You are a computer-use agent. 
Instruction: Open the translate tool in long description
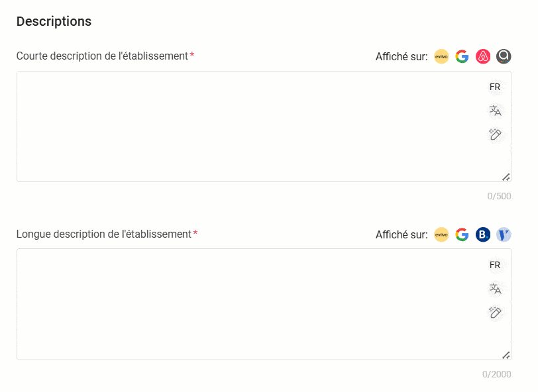[495, 289]
